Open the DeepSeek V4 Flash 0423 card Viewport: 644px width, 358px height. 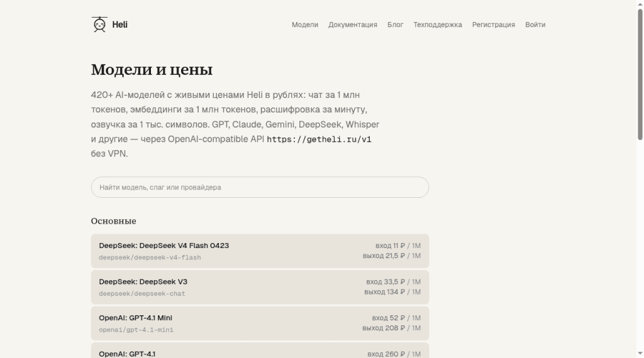point(260,251)
